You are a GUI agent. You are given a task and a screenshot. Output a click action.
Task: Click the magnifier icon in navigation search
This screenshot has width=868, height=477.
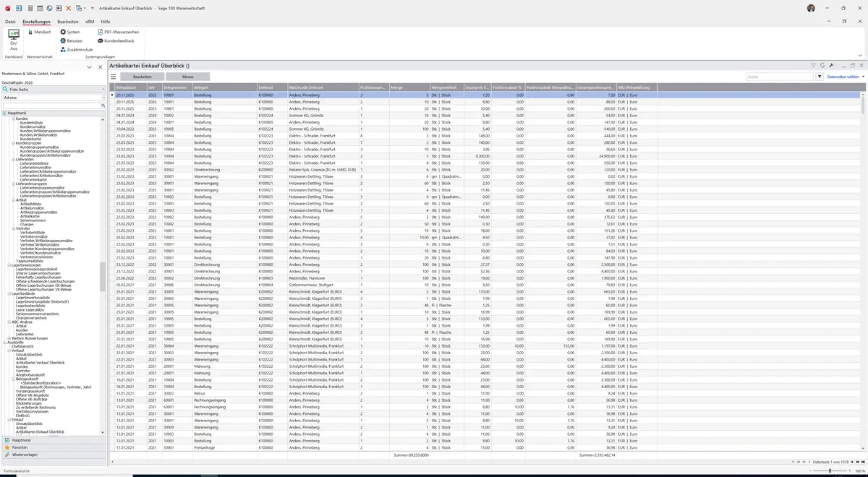[103, 106]
